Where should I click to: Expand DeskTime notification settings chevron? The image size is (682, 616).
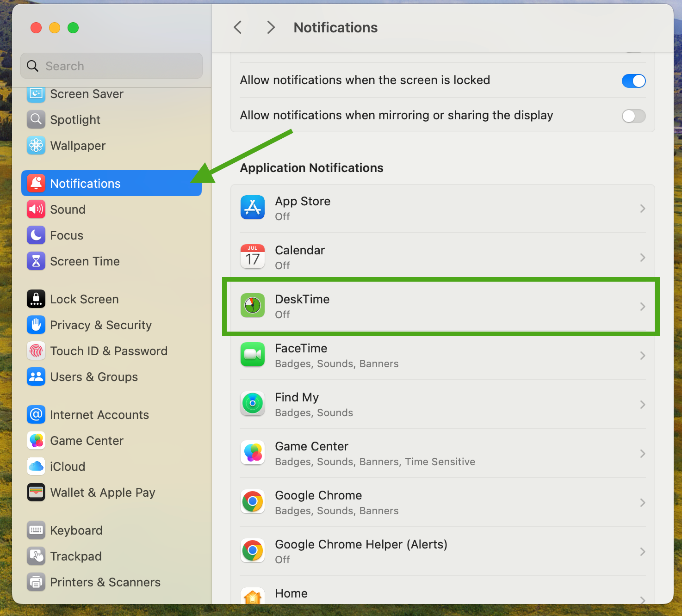click(642, 307)
